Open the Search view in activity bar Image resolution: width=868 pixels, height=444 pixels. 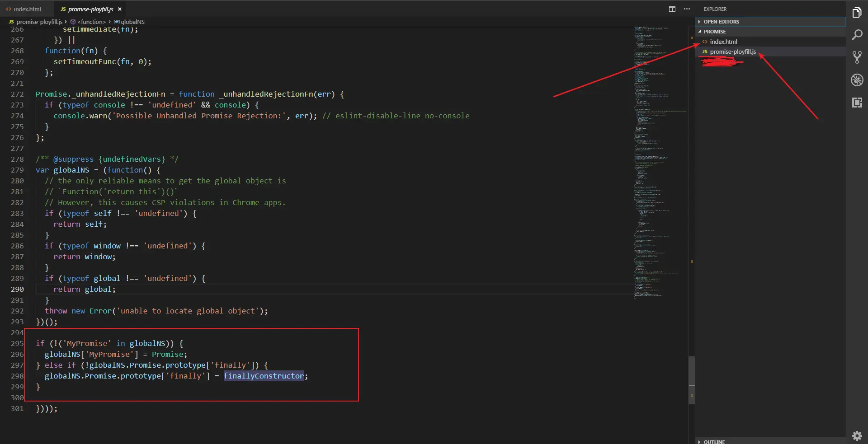point(857,35)
